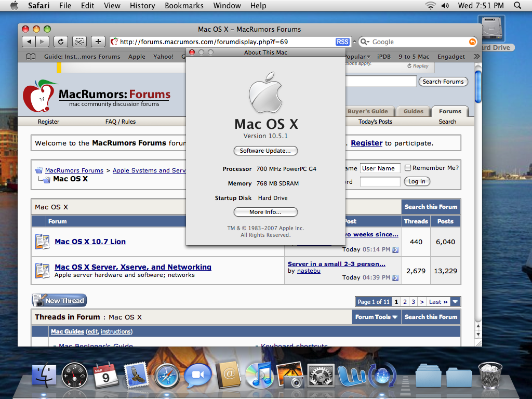The height and width of the screenshot is (399, 532).
Task: Open Trash in the Dock
Action: coord(490,375)
